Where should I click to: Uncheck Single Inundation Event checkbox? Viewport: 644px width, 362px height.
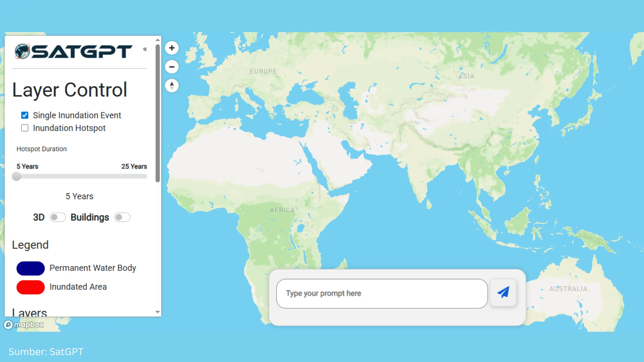tap(25, 115)
